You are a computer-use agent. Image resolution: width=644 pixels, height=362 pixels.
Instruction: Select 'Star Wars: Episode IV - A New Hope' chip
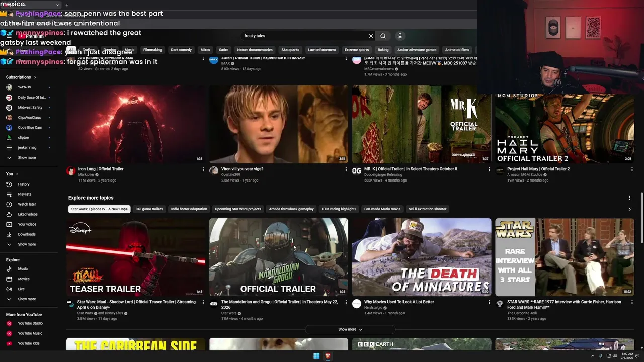click(x=100, y=209)
